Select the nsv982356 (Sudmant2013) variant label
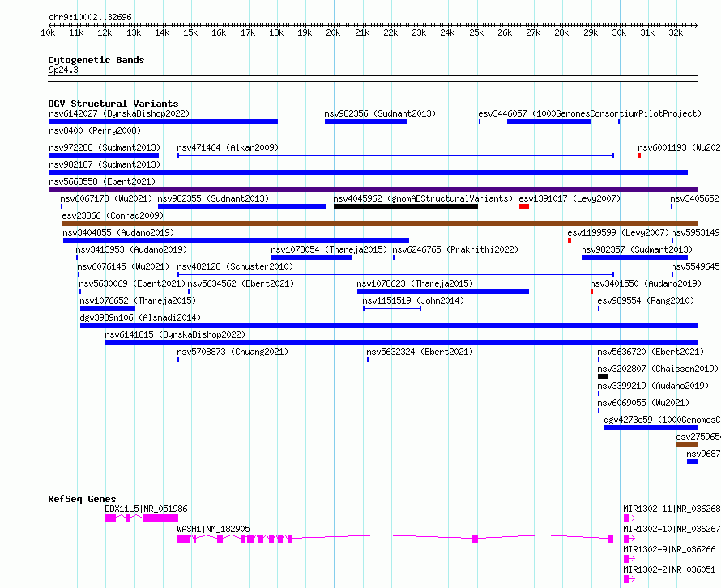The height and width of the screenshot is (588, 721). 380,113
